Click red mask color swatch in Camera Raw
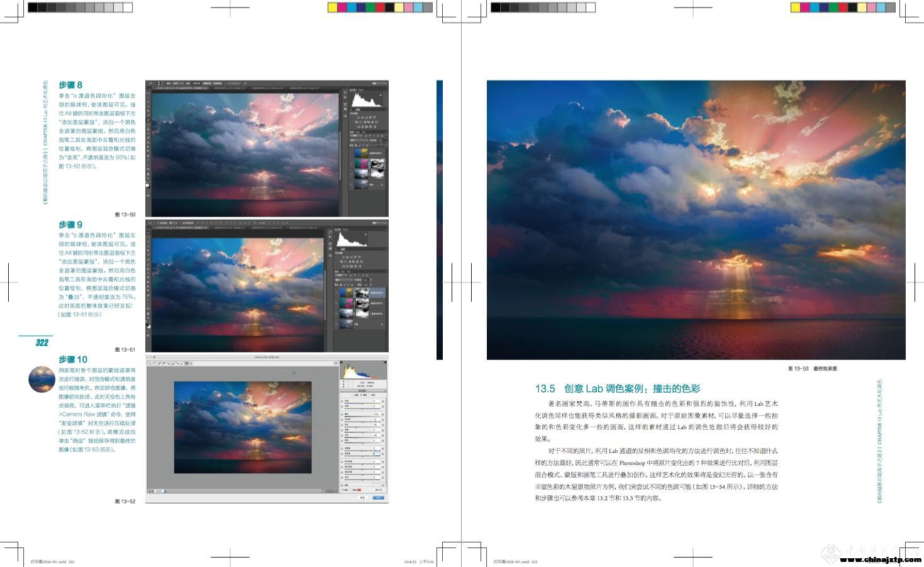 [x=359, y=490]
